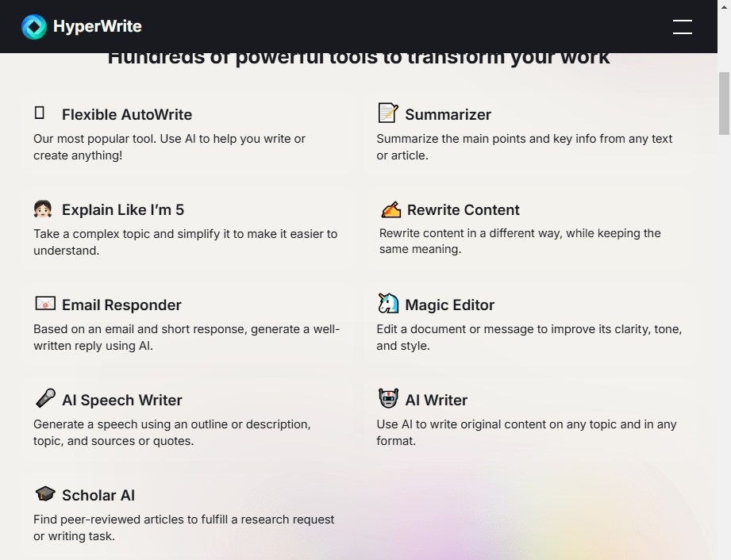The image size is (731, 560).
Task: Open the hamburger menu
Action: (x=682, y=26)
